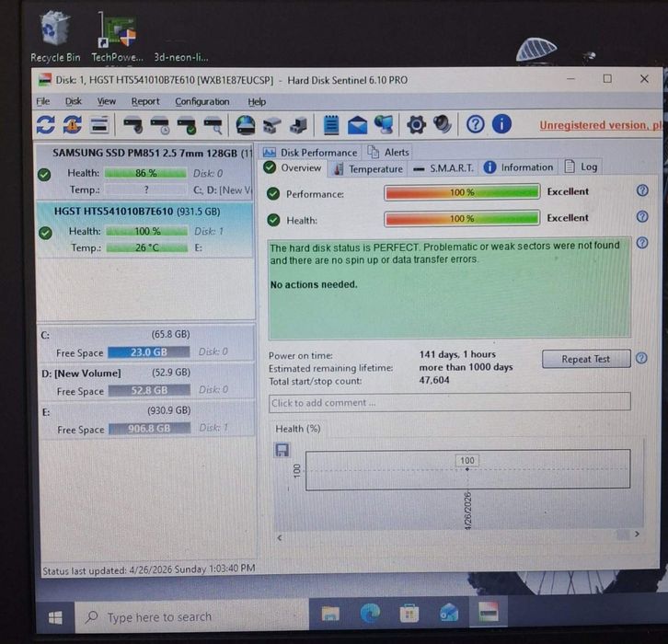Select the D: [New Volume] partition entry
The image size is (668, 644).
(x=147, y=381)
